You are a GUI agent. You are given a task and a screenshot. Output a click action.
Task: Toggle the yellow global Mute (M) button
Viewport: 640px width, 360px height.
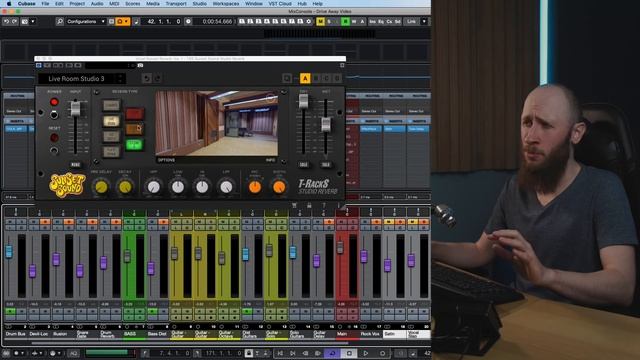click(320, 21)
